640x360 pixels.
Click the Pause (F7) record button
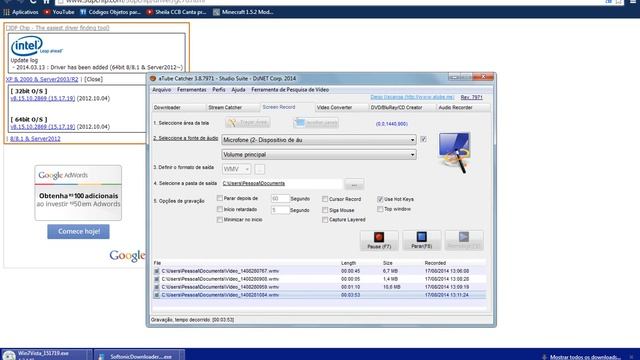(379, 240)
